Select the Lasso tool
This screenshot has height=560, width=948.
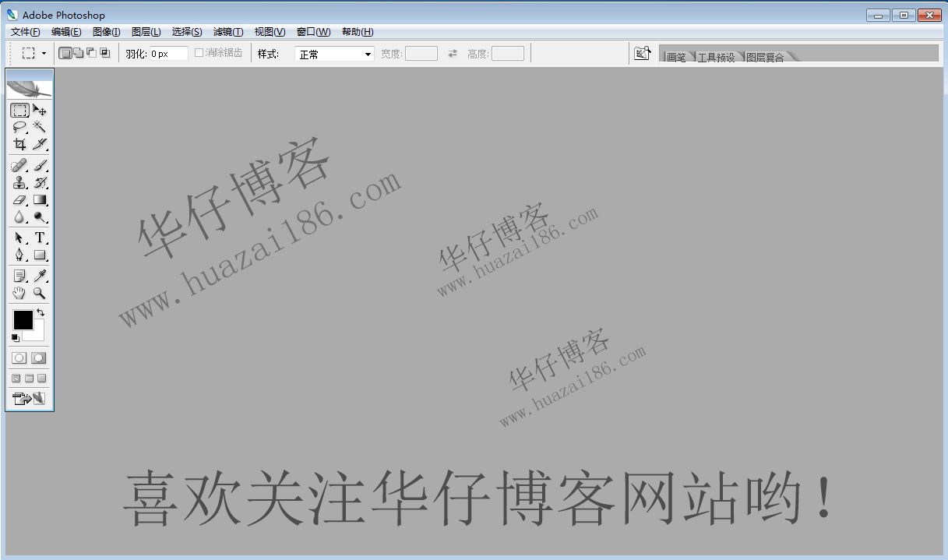(19, 127)
